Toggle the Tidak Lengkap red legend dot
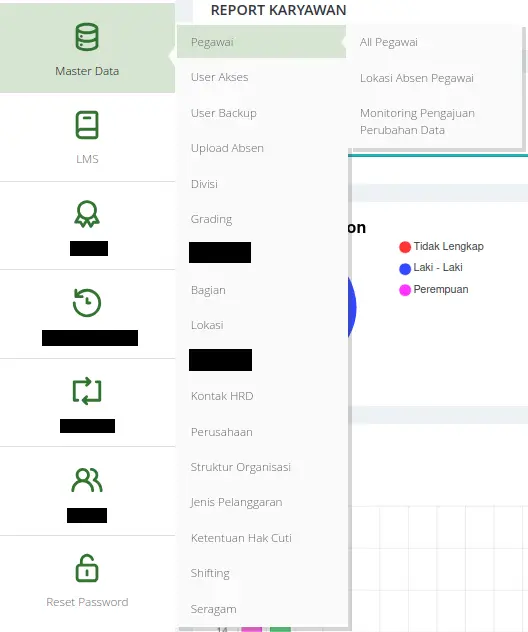This screenshot has width=528, height=632. (x=405, y=247)
